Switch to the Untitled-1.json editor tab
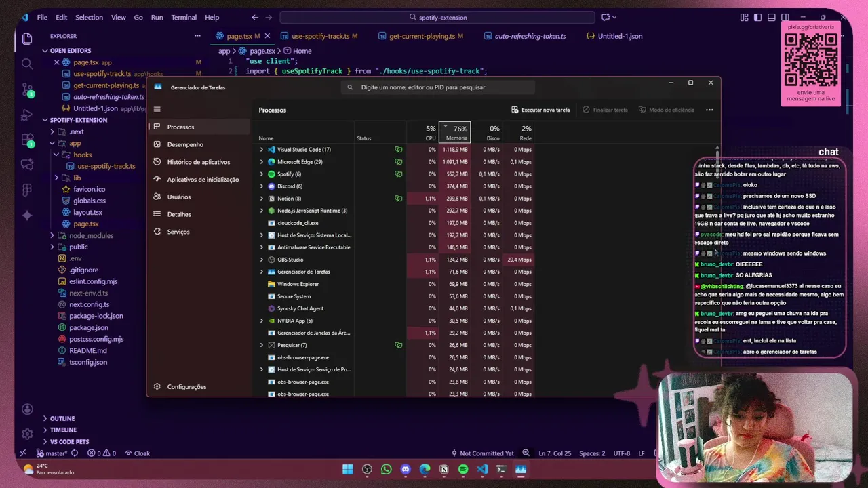Screen dimensions: 868x488 [614, 36]
